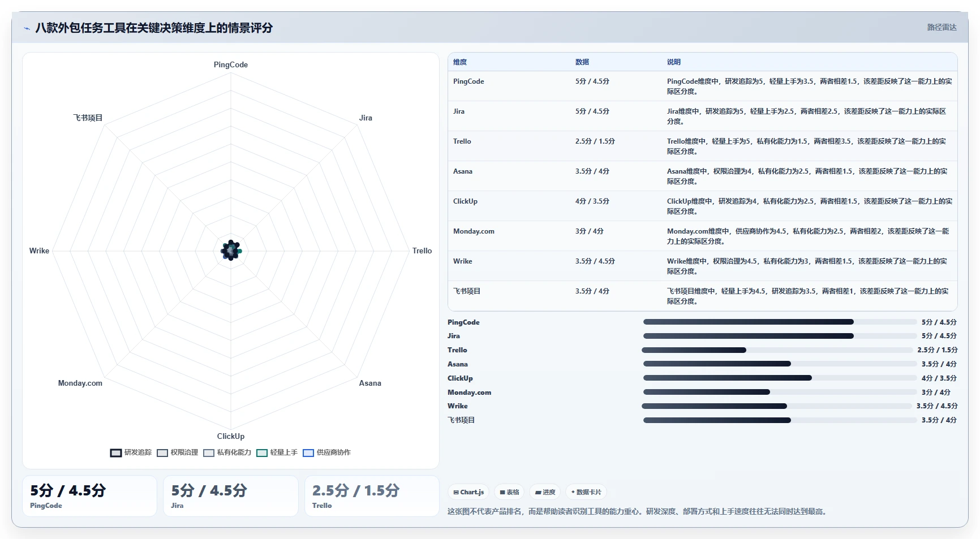Open the Jira summary card
Image resolution: width=980 pixels, height=539 pixels.
click(231, 496)
